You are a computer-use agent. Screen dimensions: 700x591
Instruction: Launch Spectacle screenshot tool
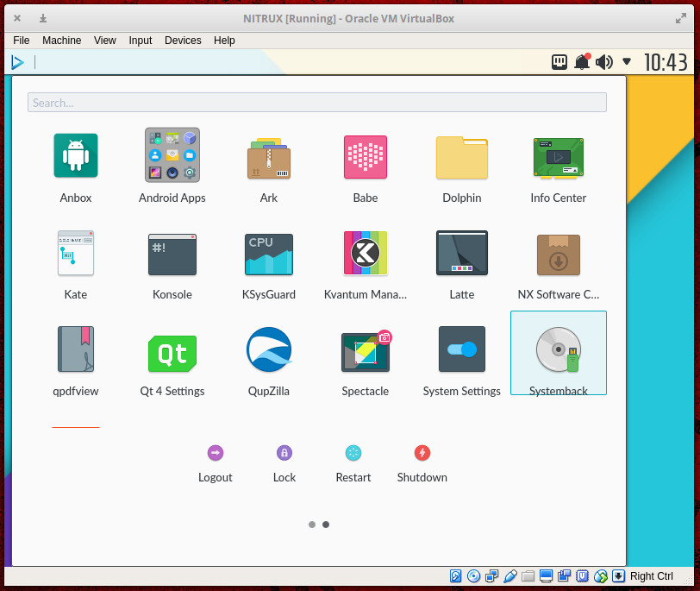366,349
